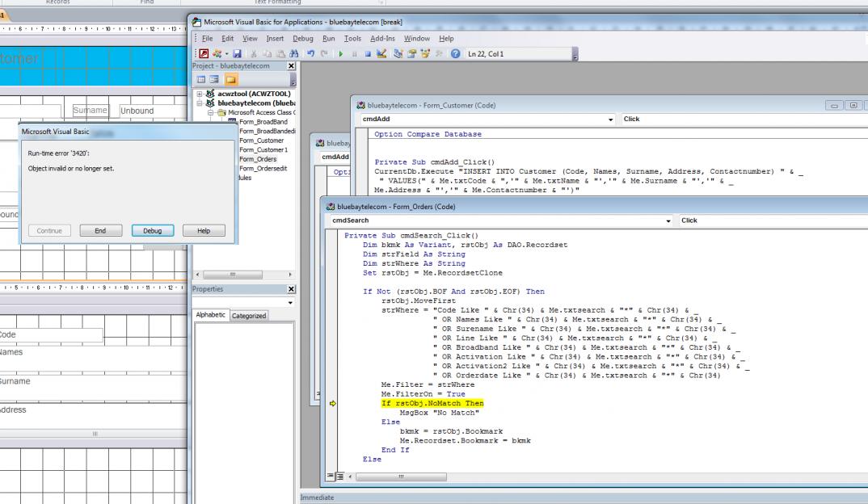Click the Cut scissors icon
Image resolution: width=868 pixels, height=504 pixels.
pos(254,53)
